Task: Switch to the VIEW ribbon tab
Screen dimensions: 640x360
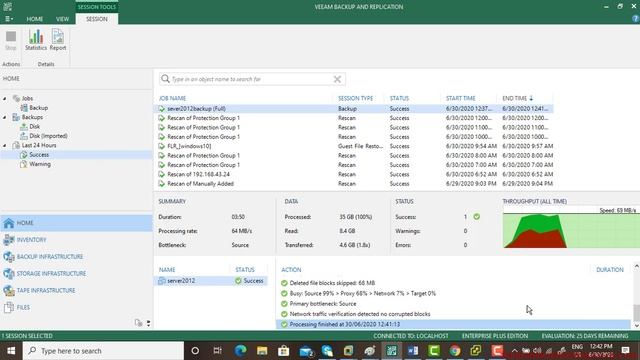Action: (62, 19)
